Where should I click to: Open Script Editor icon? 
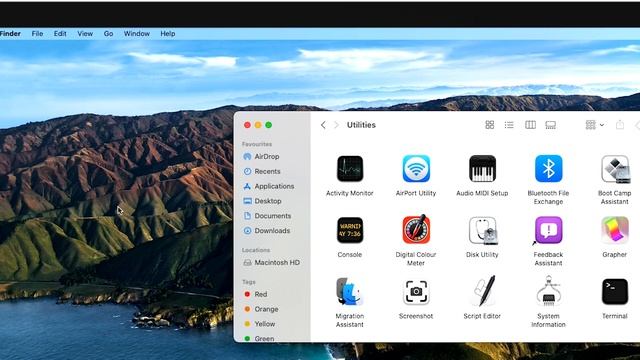(482, 291)
